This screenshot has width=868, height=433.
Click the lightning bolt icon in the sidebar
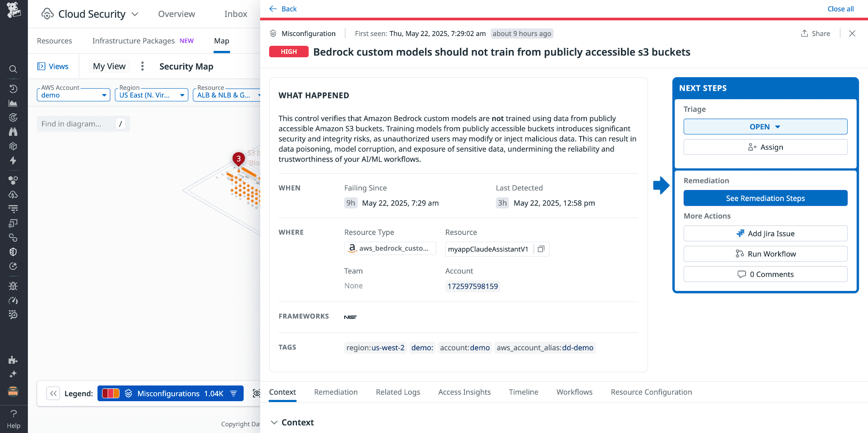(13, 161)
